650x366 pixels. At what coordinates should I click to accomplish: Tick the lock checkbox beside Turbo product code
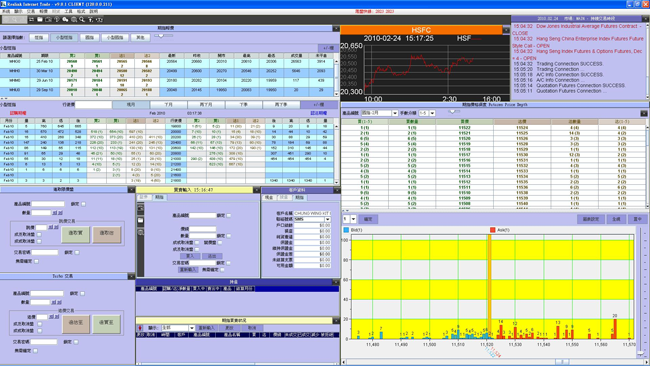[x=82, y=293]
